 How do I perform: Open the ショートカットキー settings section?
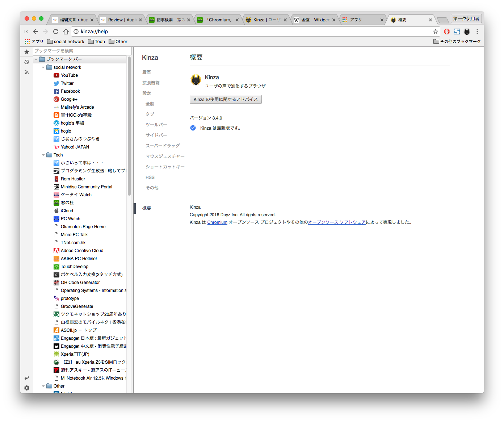165,167
